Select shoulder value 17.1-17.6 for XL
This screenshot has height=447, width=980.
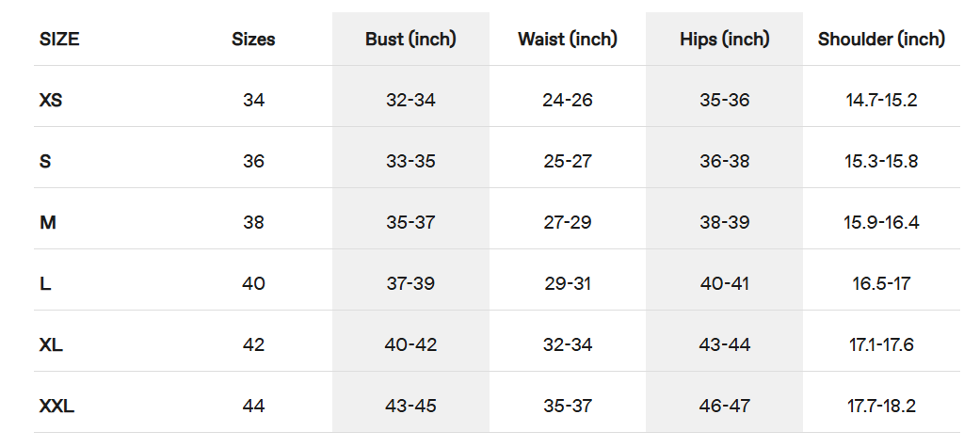click(881, 345)
